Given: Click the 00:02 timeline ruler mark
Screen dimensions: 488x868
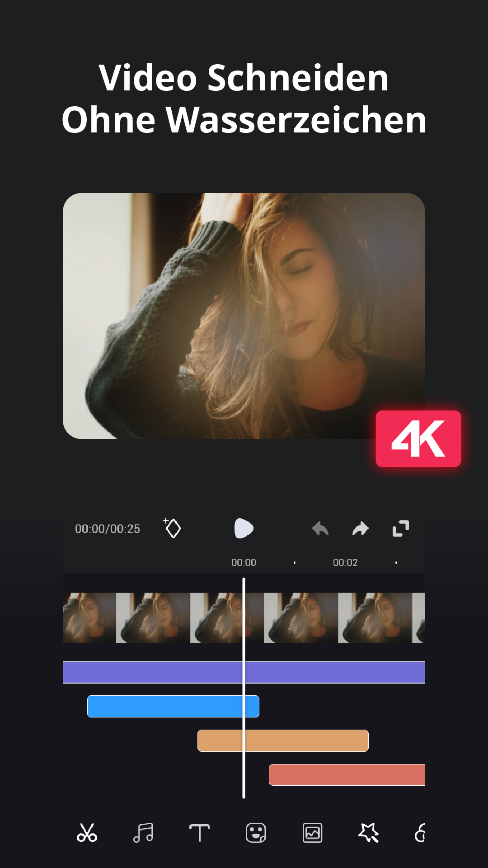Looking at the screenshot, I should [345, 562].
